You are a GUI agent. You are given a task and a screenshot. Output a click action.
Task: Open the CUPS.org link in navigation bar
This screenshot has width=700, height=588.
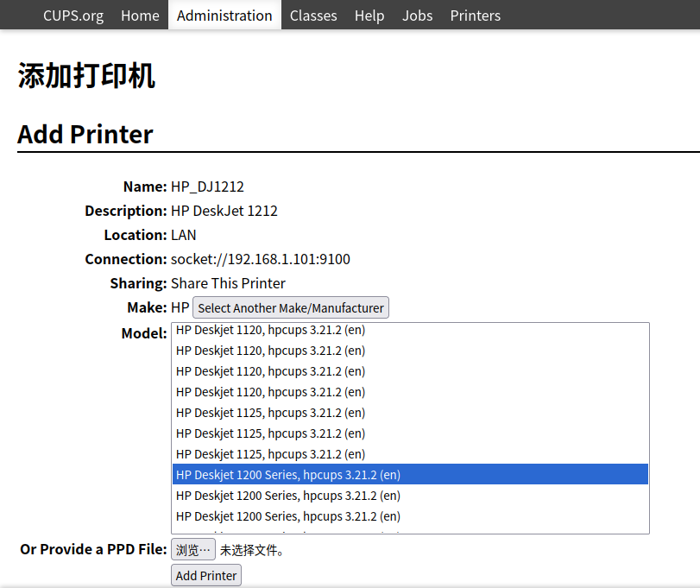(x=73, y=16)
